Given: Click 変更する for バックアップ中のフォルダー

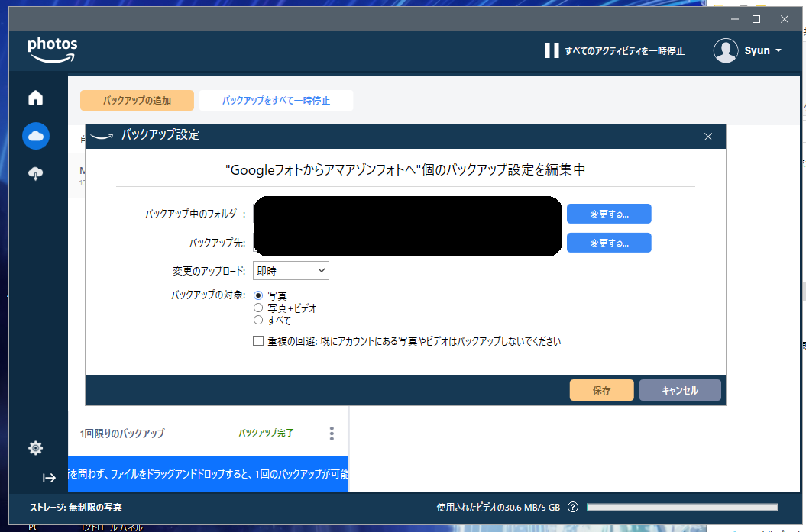Looking at the screenshot, I should click(609, 214).
